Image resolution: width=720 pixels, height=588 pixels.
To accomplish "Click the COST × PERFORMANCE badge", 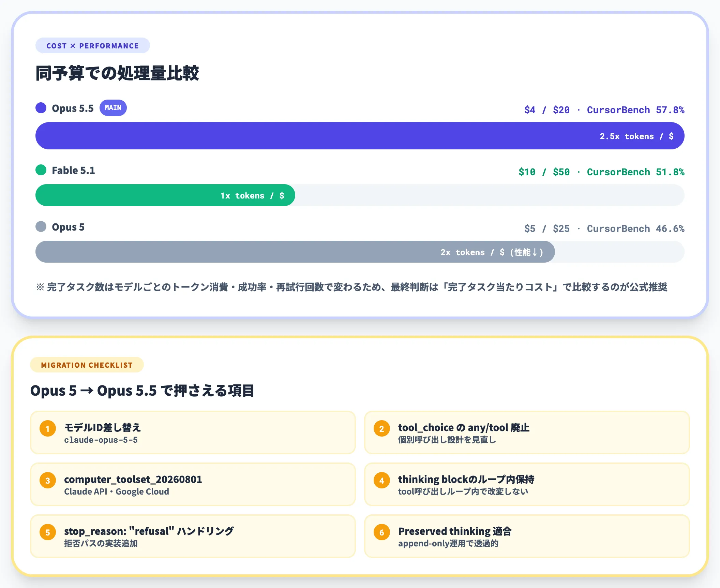I will [92, 46].
